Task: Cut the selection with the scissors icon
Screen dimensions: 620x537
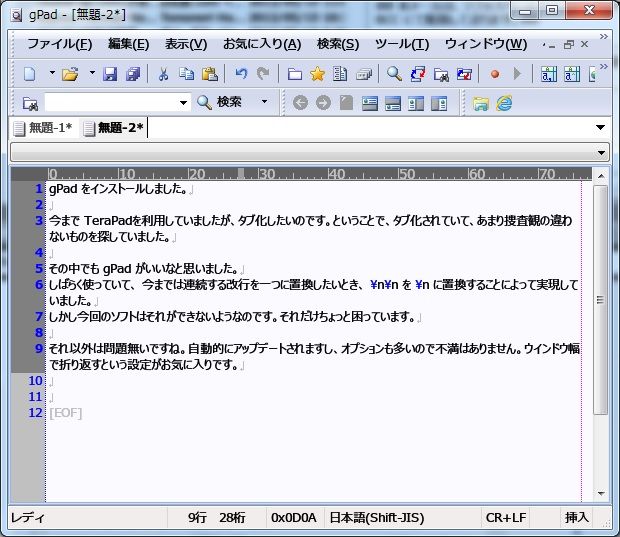Action: 163,74
